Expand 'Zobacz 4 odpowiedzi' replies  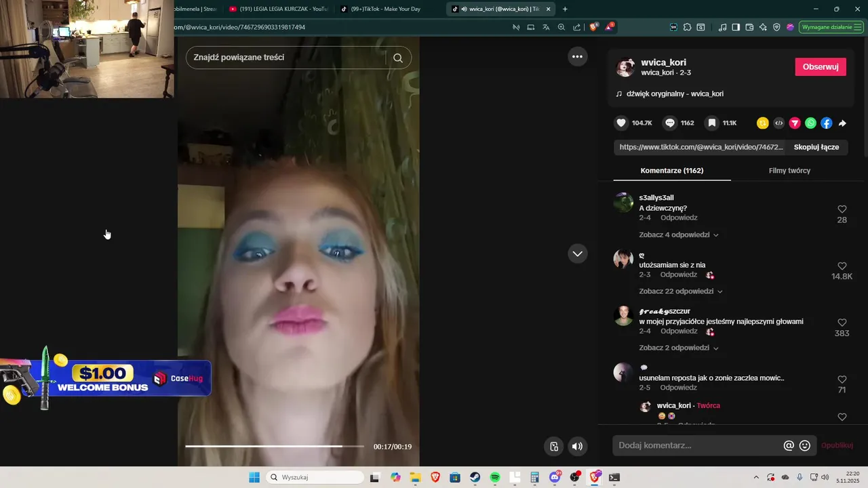(x=679, y=235)
